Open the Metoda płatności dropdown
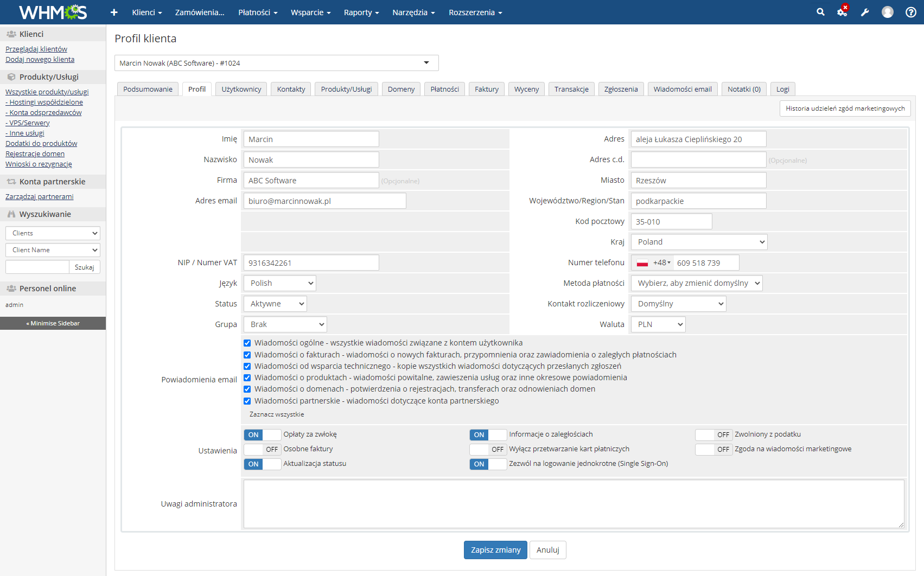This screenshot has height=576, width=924. pos(696,283)
